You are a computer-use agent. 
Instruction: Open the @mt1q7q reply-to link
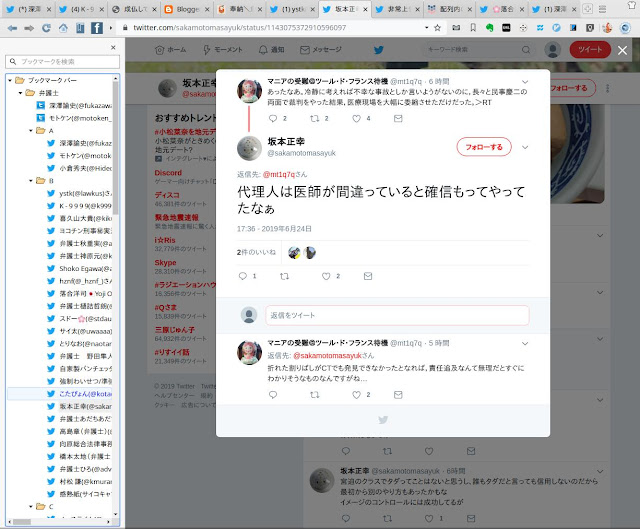(279, 174)
